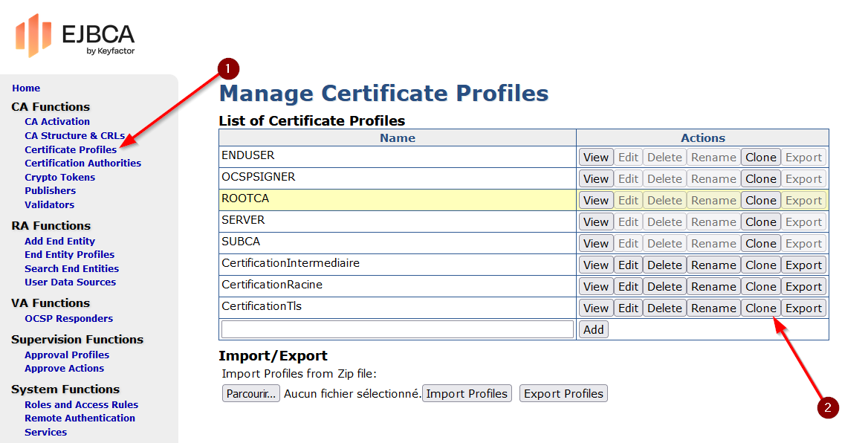Open Certificate Profiles in CA Functions
The image size is (868, 443).
(71, 149)
